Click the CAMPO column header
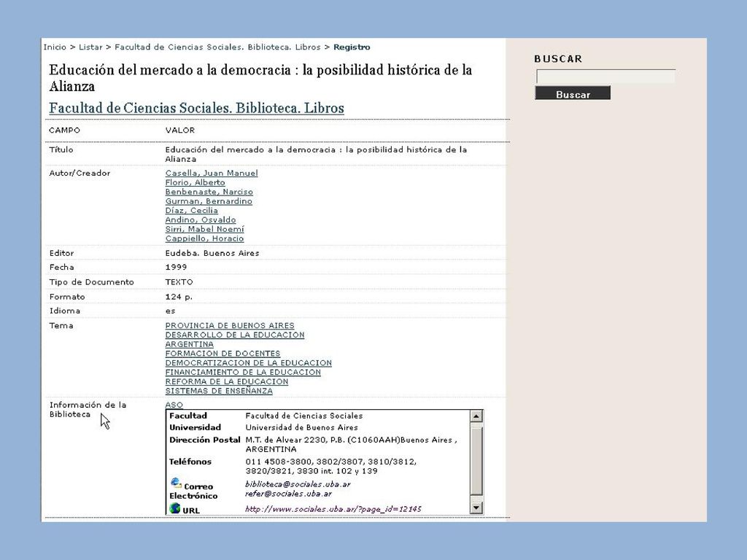The height and width of the screenshot is (560, 747). tap(65, 130)
